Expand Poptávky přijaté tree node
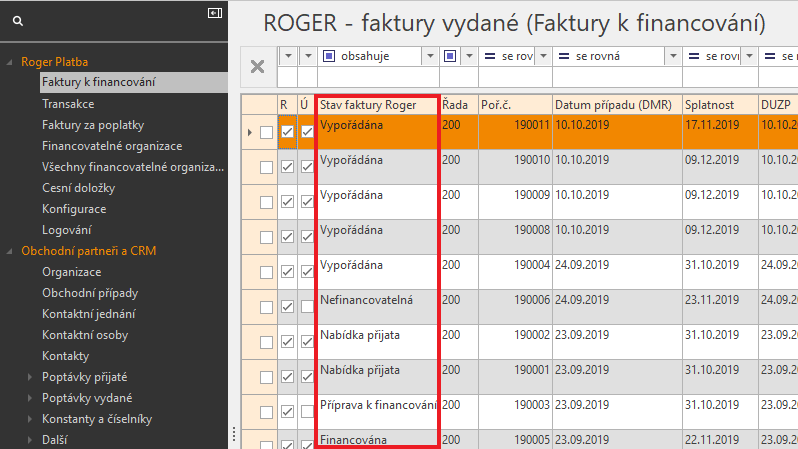The width and height of the screenshot is (798, 449). pyautogui.click(x=30, y=377)
